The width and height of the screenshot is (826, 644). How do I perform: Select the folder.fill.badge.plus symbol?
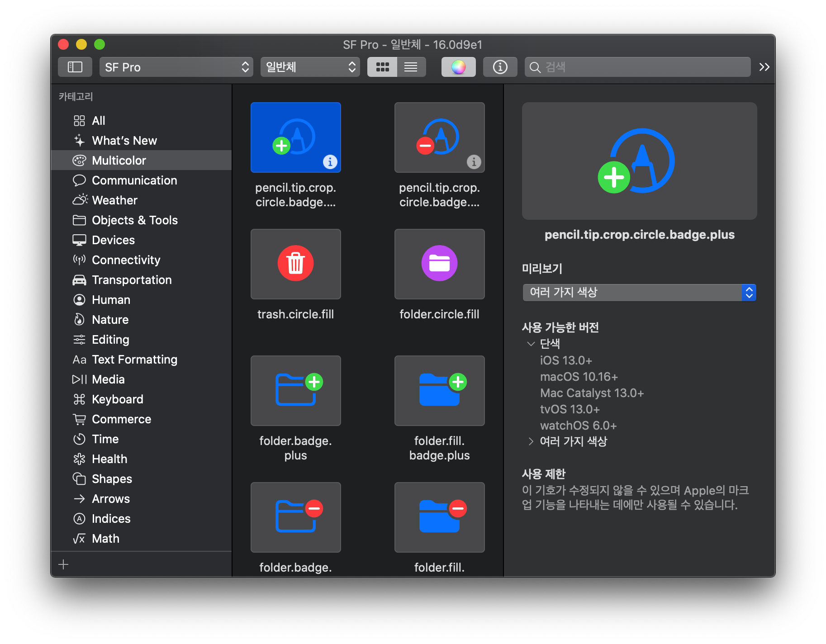tap(440, 391)
